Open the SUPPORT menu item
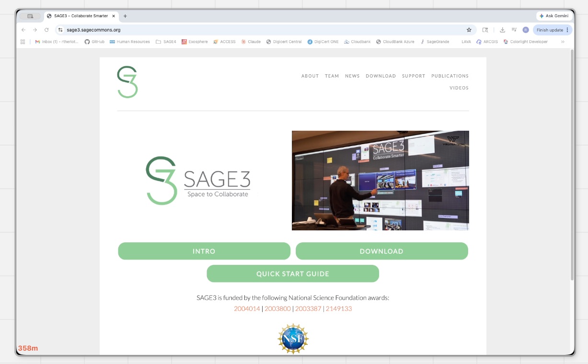Viewport: 588px width, 364px height. point(414,76)
